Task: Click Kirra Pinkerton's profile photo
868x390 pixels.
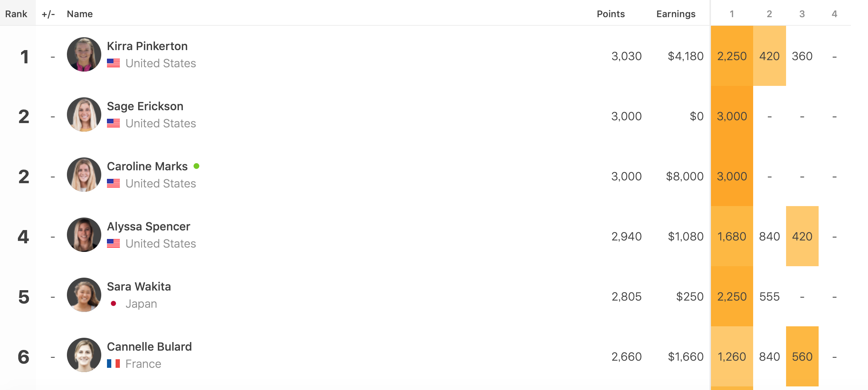Action: click(x=84, y=54)
